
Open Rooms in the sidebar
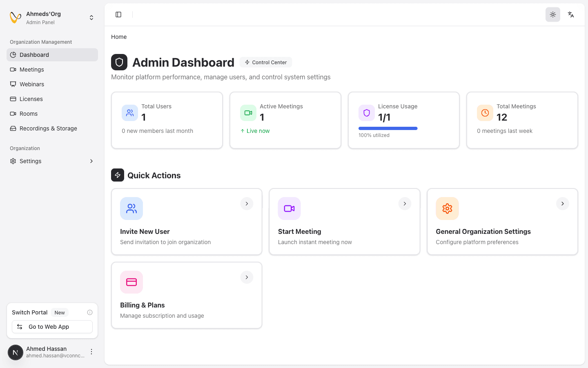[x=52, y=114]
